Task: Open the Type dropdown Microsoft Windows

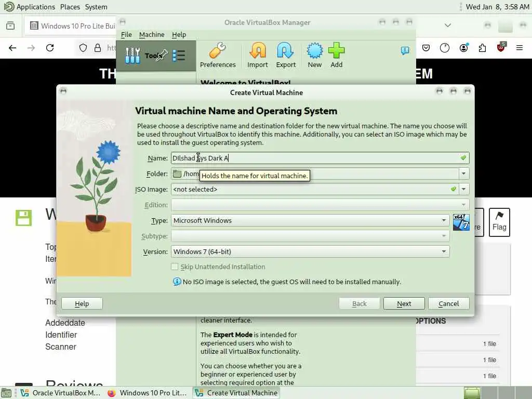Action: coord(310,220)
